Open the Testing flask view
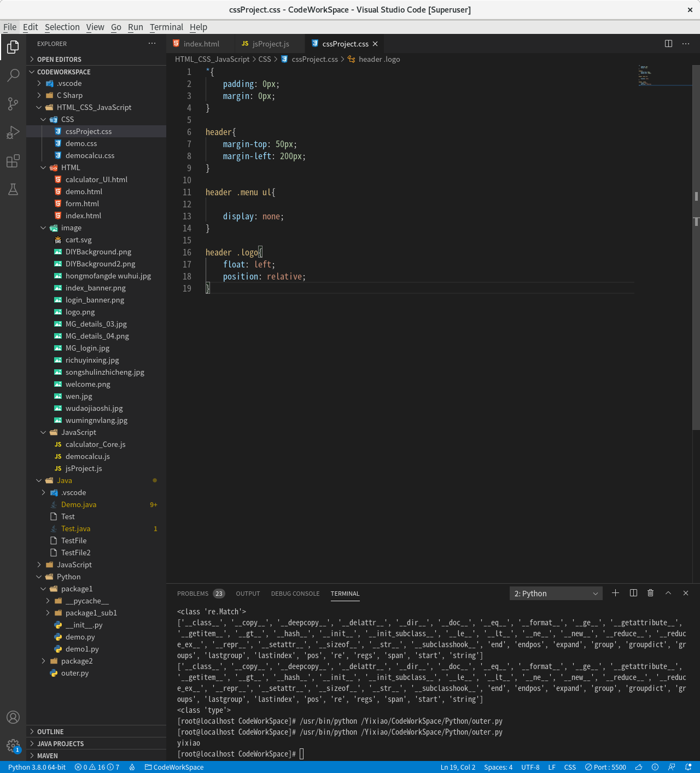700x773 pixels. click(13, 189)
